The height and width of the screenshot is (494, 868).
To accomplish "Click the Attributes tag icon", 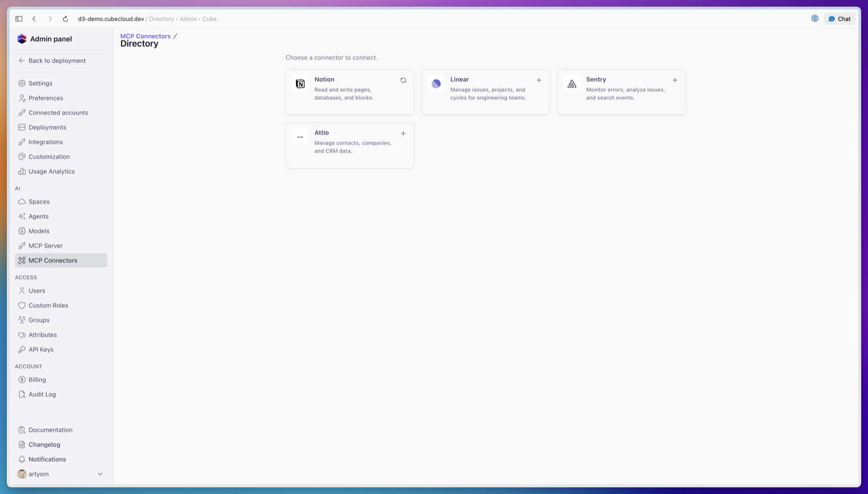I will click(22, 335).
